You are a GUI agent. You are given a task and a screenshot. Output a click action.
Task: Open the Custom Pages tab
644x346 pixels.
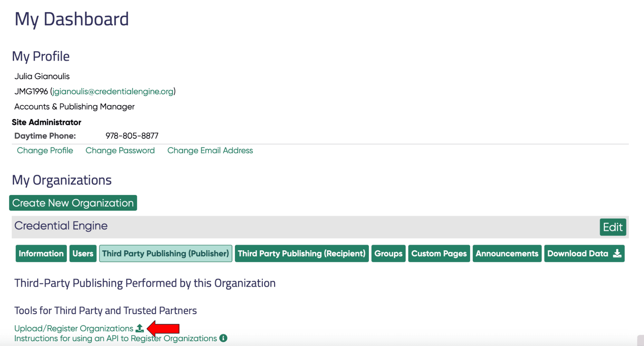click(x=438, y=254)
